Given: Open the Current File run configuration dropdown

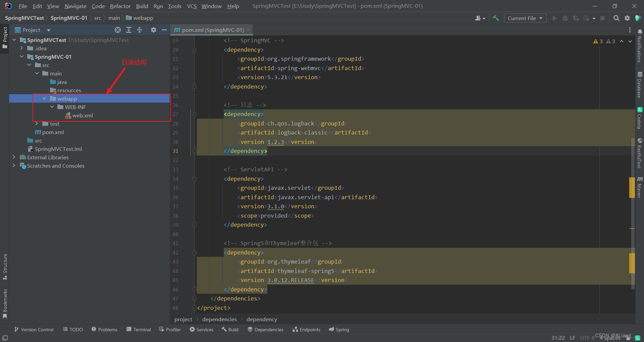Looking at the screenshot, I should point(525,18).
